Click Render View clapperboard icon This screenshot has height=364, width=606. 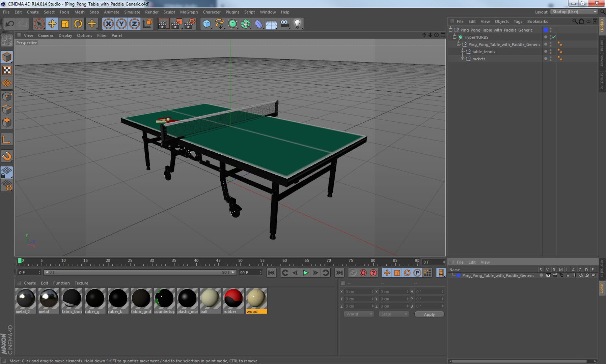(x=163, y=24)
